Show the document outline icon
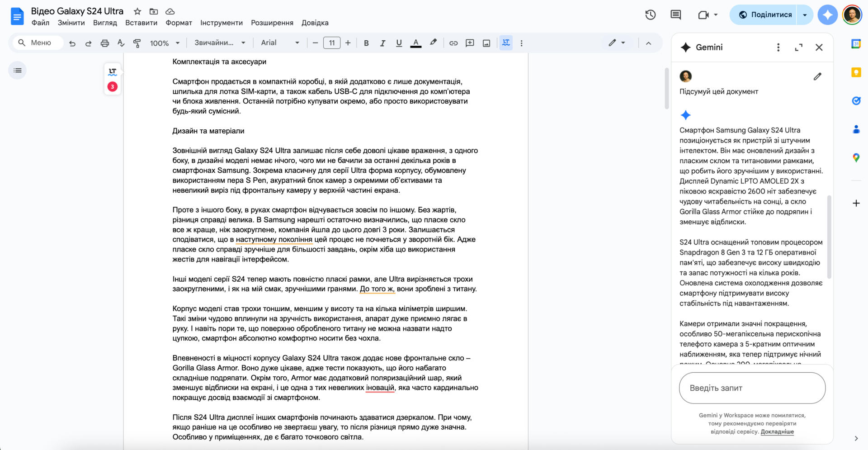Viewport: 868px width, 450px height. [18, 71]
